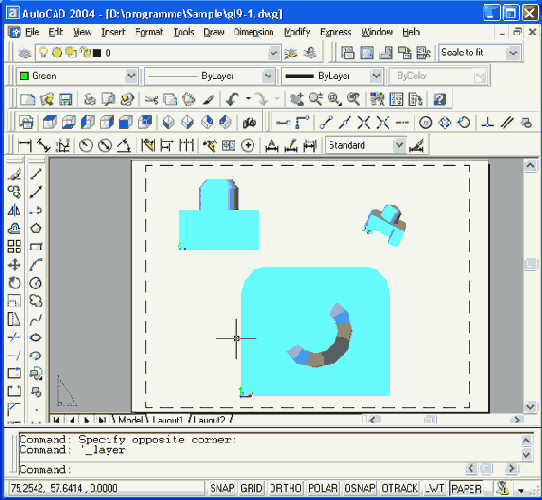This screenshot has height=500, width=542.
Task: Open the Express menu
Action: (336, 32)
